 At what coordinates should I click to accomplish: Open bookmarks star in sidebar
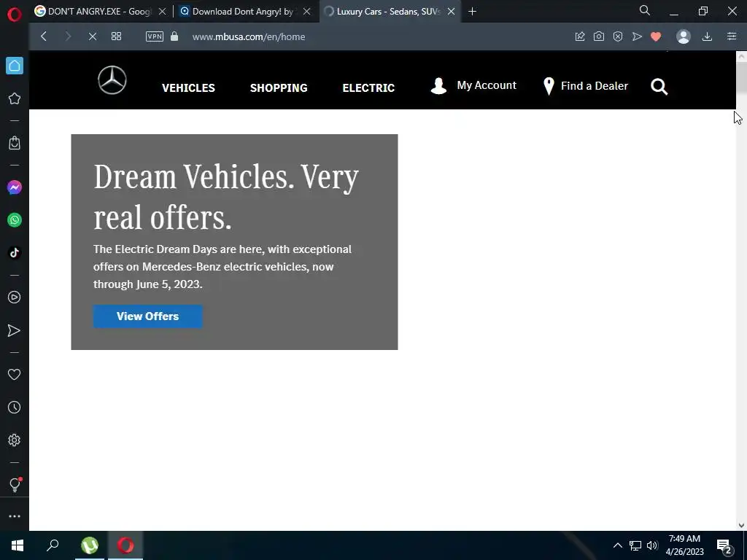pos(15,98)
